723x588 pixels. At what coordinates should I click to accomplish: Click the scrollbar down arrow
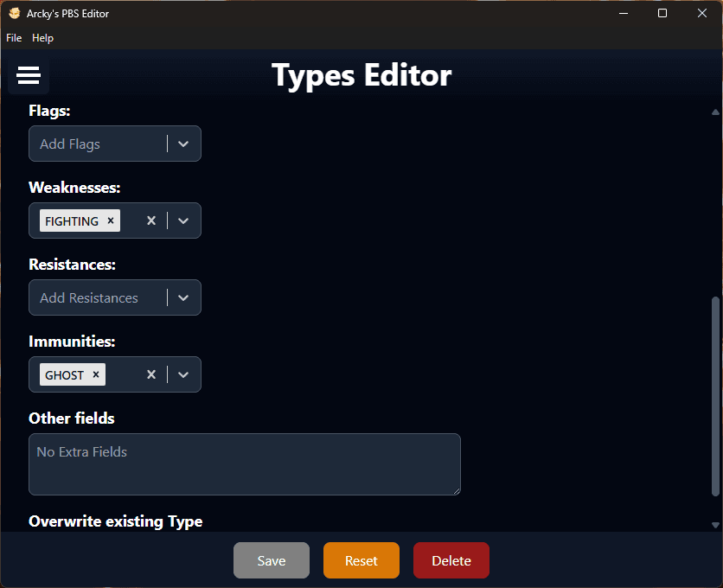[714, 524]
